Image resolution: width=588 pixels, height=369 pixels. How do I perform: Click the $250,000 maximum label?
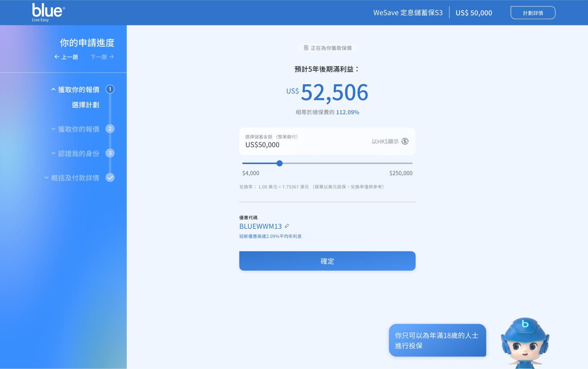click(401, 173)
